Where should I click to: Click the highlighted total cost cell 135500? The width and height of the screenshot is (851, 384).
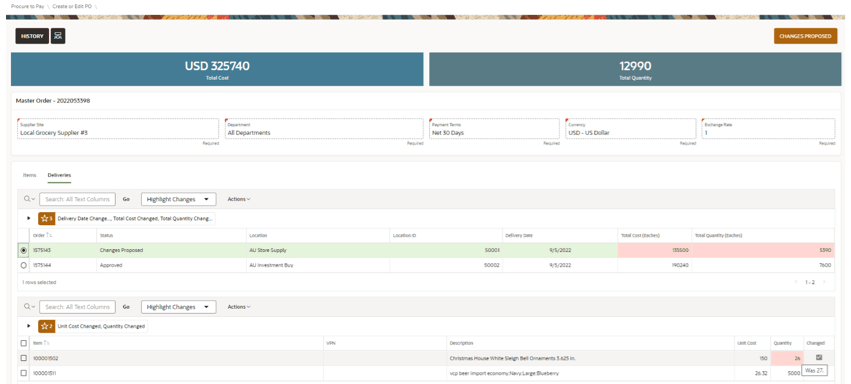point(655,251)
